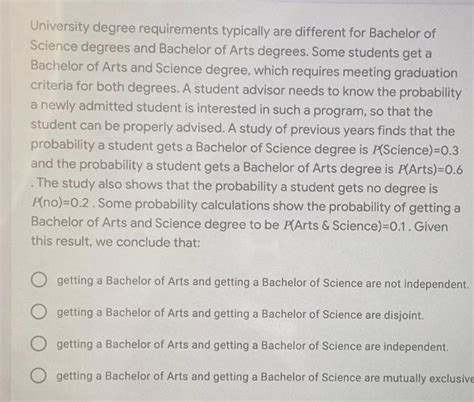Click the answer text ending 'Science are disjoint.'
The width and height of the screenshot is (474, 402).
click(240, 314)
